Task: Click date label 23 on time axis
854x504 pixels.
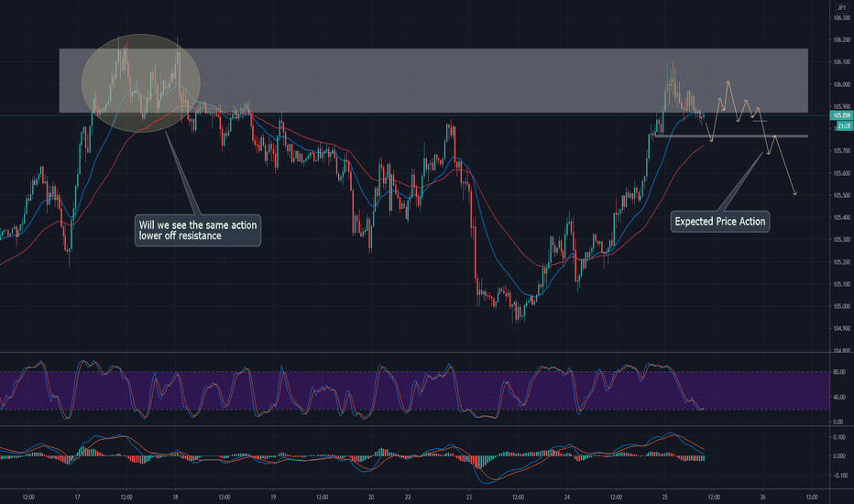Action: pos(469,497)
